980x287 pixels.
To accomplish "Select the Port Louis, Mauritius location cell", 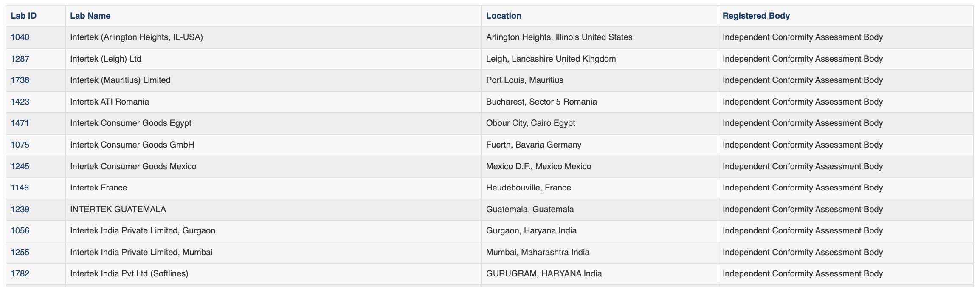I will click(x=600, y=80).
